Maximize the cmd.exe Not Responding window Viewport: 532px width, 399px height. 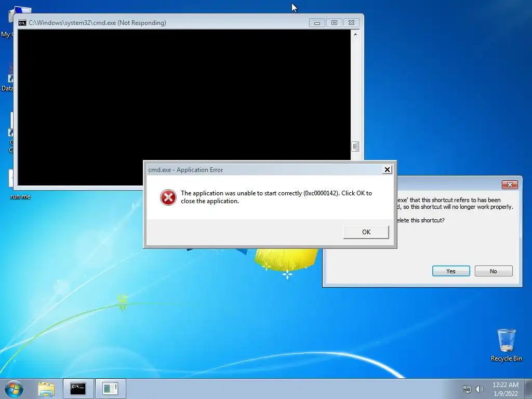[x=334, y=23]
